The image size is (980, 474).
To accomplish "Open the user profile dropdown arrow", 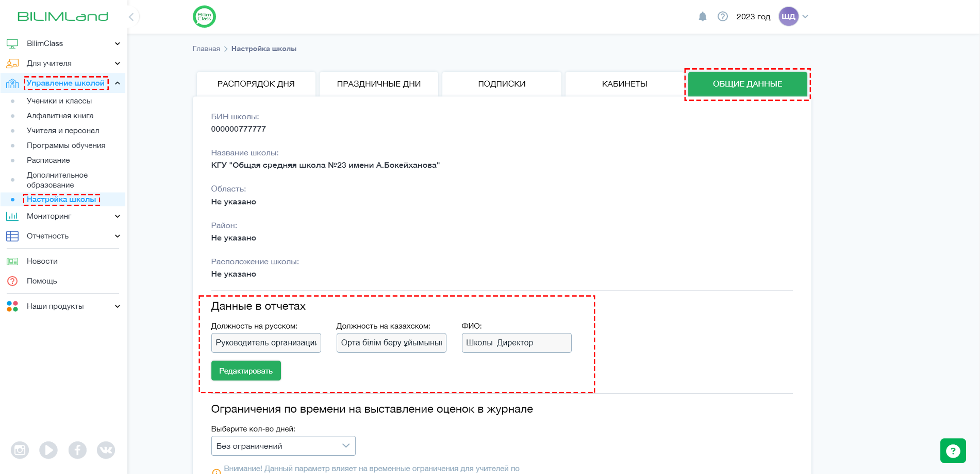I will tap(805, 16).
